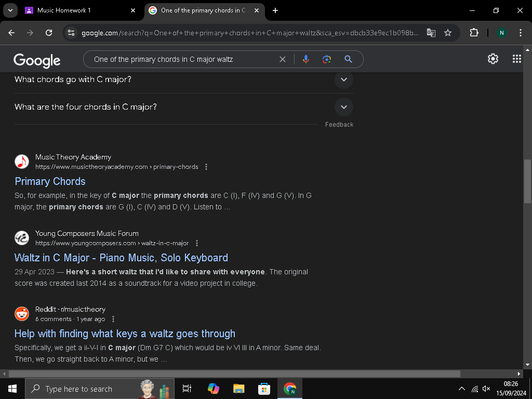Clear the search query with X
Viewport: 532px width, 399px height.
[x=282, y=59]
